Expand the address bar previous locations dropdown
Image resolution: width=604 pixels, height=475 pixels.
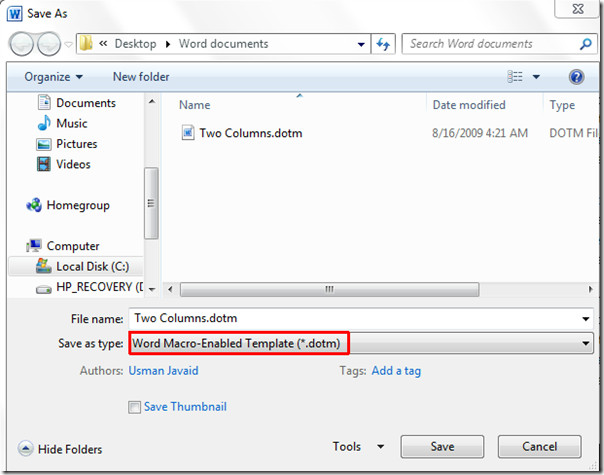(x=361, y=44)
